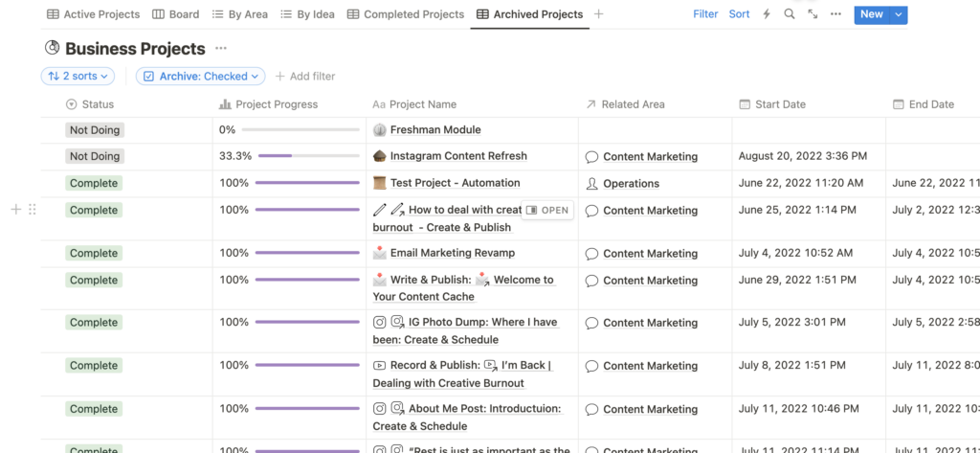
Task: Open automations lightning bolt icon
Action: point(767,14)
